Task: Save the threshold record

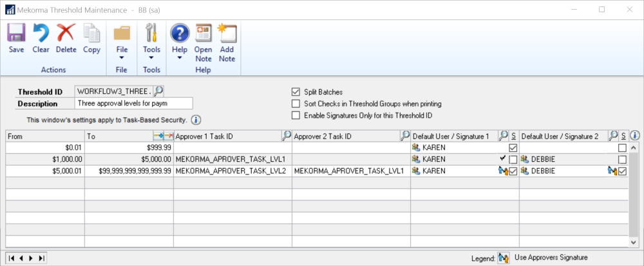Action: (x=17, y=38)
